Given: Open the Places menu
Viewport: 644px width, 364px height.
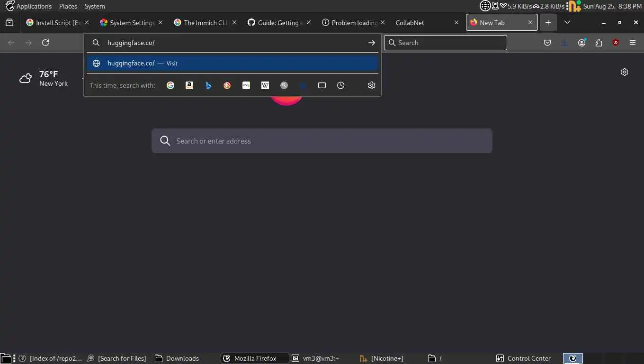Looking at the screenshot, I should click(x=68, y=6).
